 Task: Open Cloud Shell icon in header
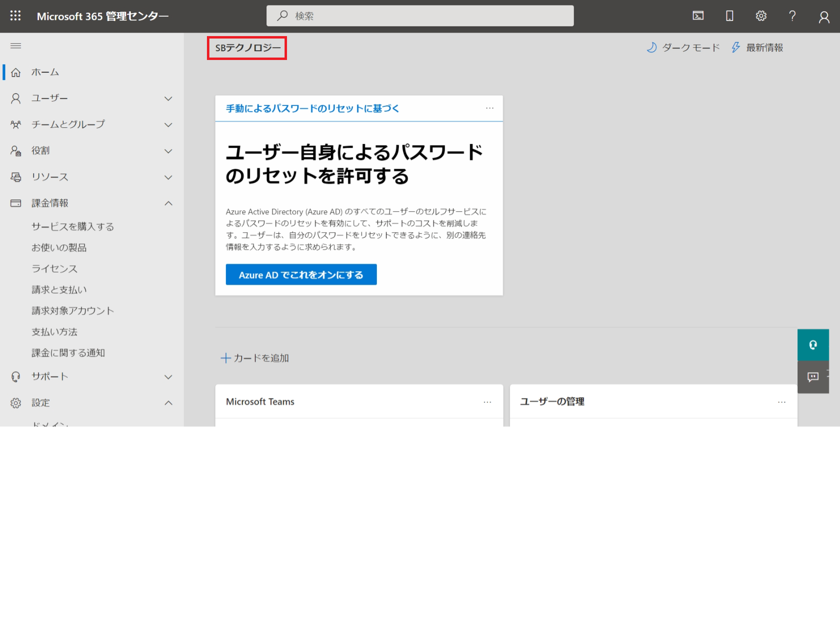click(698, 16)
